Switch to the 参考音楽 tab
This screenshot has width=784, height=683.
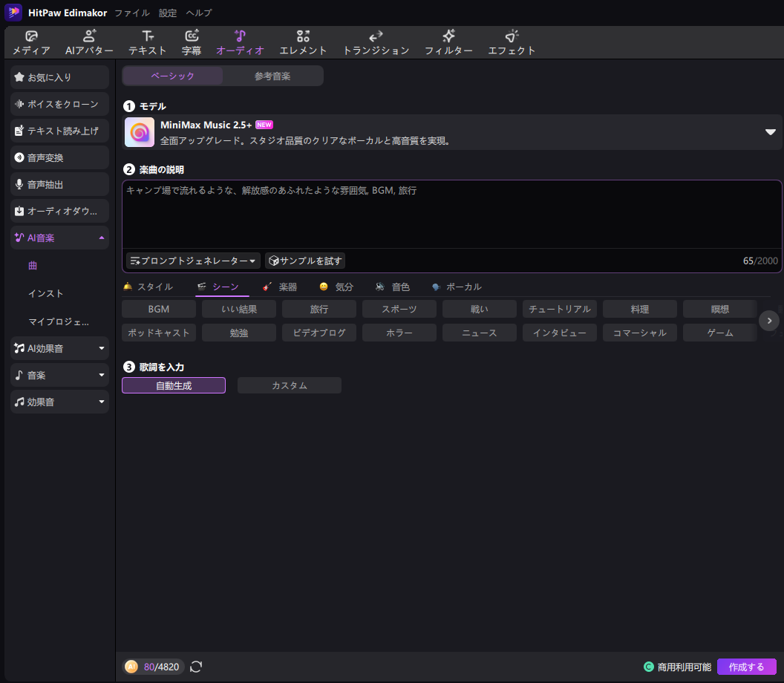[x=272, y=76]
